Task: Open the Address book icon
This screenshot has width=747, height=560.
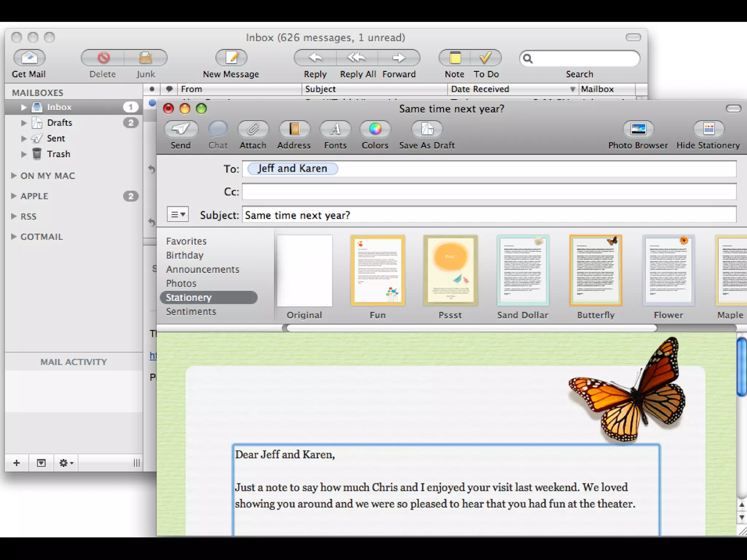Action: click(294, 129)
